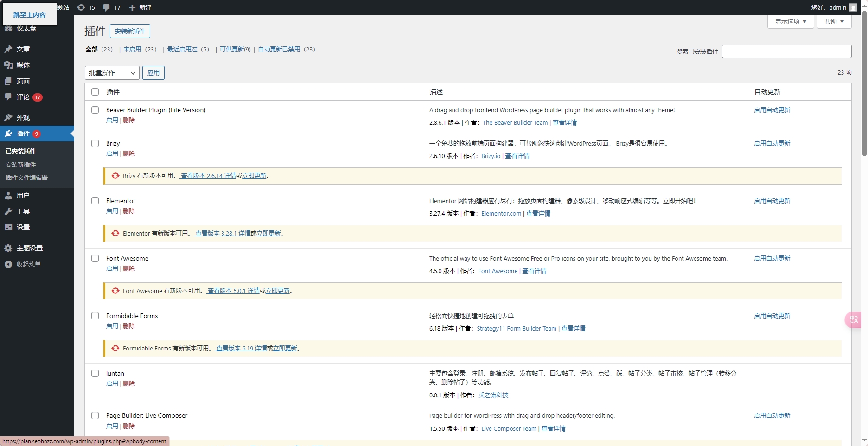
Task: Check the Page Builder: Live Composer checkbox
Action: [x=95, y=415]
